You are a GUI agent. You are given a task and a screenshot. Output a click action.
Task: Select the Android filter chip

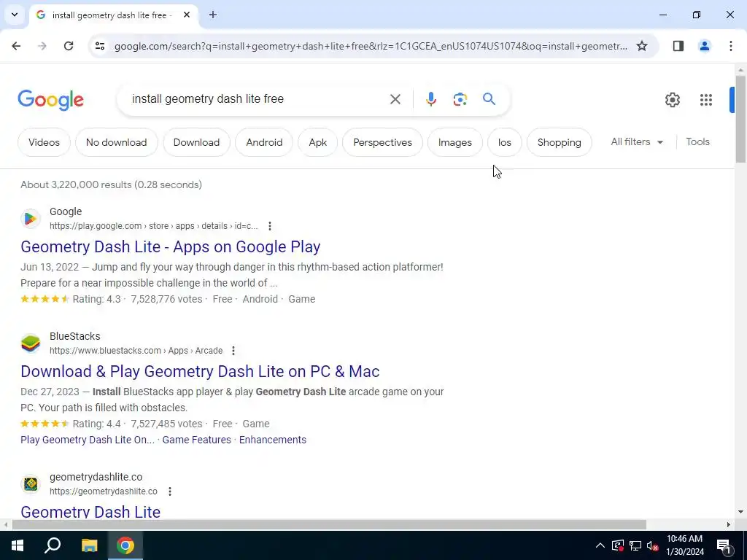pyautogui.click(x=264, y=142)
